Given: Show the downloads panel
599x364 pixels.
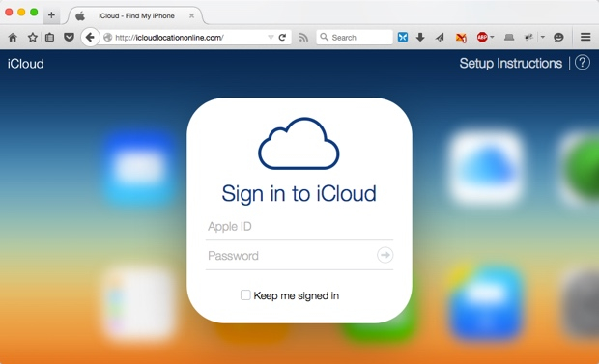Looking at the screenshot, I should [420, 38].
